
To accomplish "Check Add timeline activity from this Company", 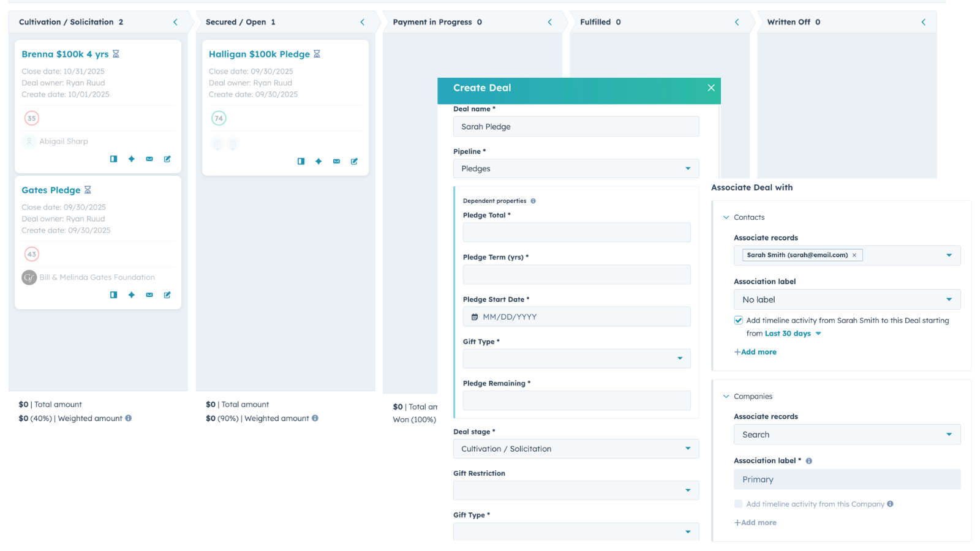I will click(738, 503).
